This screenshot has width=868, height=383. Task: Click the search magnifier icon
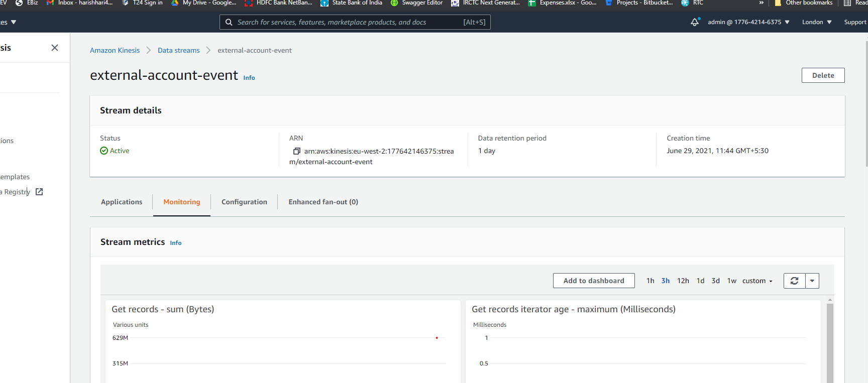tap(229, 22)
